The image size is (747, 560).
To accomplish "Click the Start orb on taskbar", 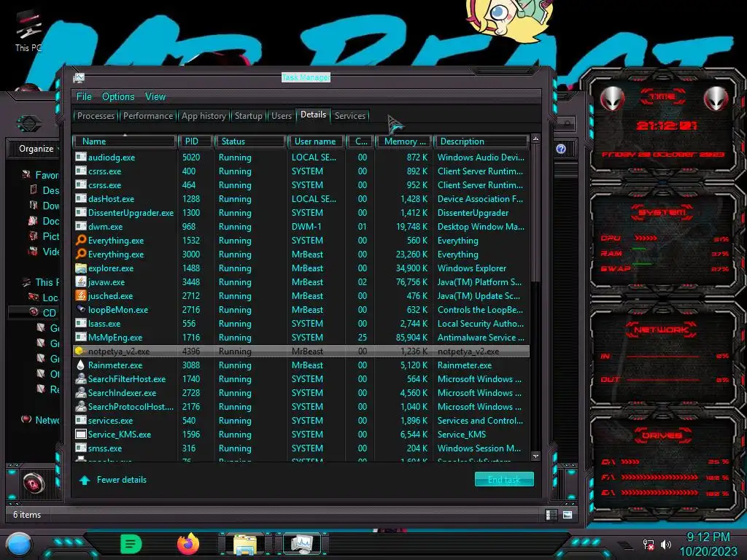I will (20, 545).
